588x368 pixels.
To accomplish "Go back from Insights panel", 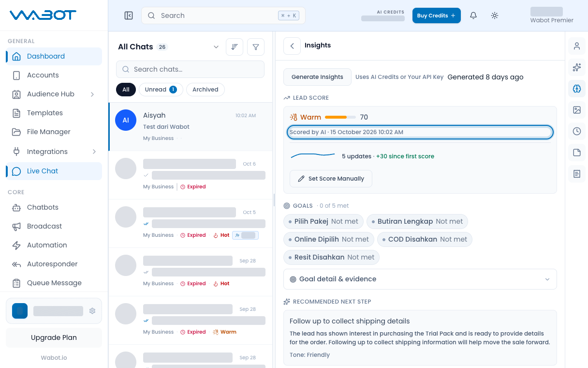I will pyautogui.click(x=292, y=46).
